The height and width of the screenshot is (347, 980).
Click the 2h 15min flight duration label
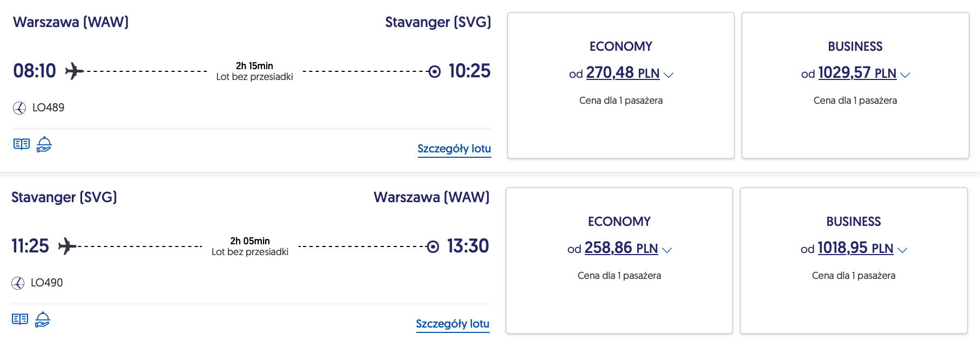tap(254, 66)
